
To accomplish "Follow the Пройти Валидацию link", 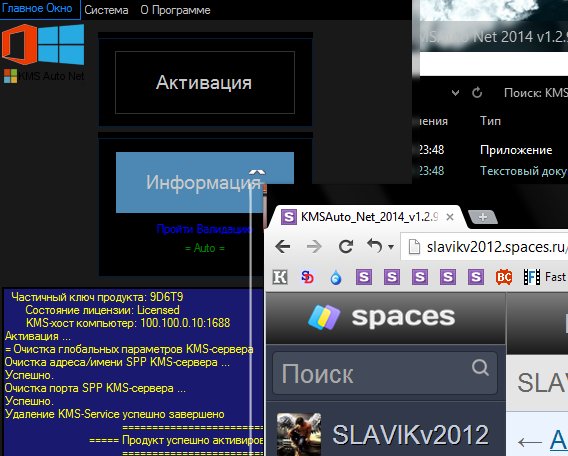I will [x=204, y=229].
